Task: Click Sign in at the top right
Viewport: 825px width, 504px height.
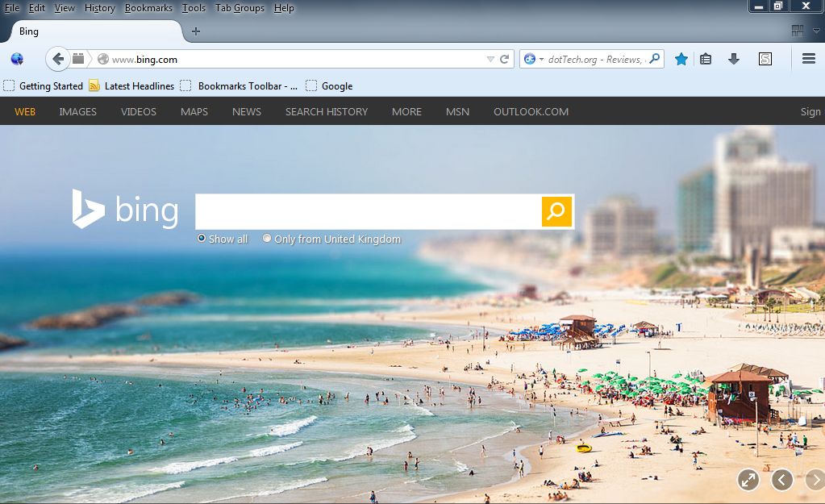Action: (810, 111)
